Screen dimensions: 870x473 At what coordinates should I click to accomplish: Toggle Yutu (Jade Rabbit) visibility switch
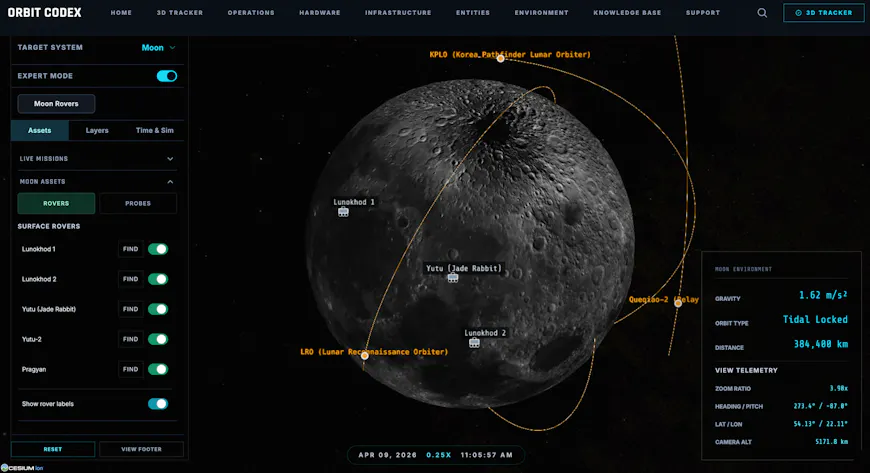(x=158, y=309)
